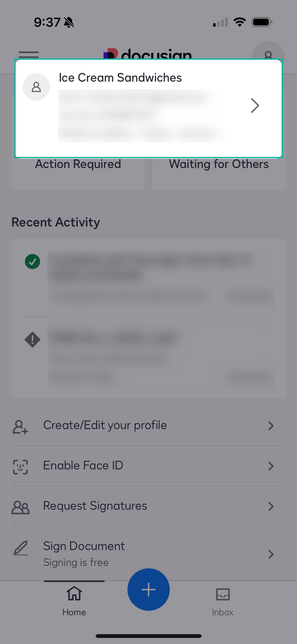Viewport: 297px width, 644px height.
Task: Tap the green completed checkmark icon
Action: [32, 262]
